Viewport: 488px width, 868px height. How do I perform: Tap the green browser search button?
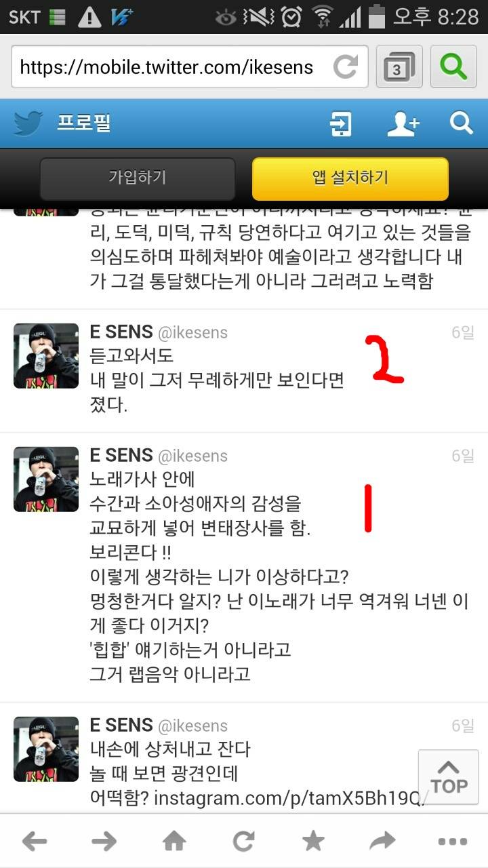click(452, 66)
